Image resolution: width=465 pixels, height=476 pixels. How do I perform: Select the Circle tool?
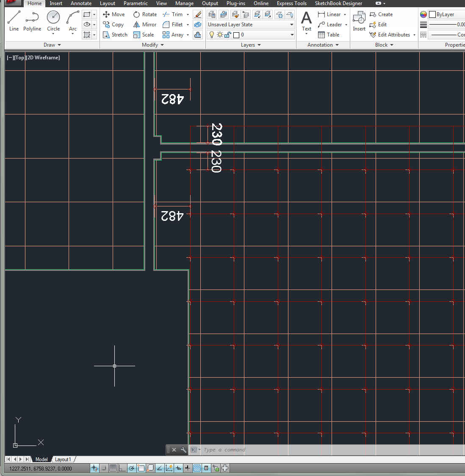(x=53, y=20)
